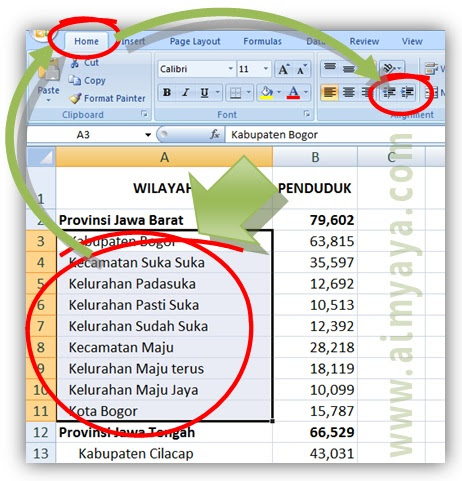
Task: Click the Copy button
Action: (87, 80)
